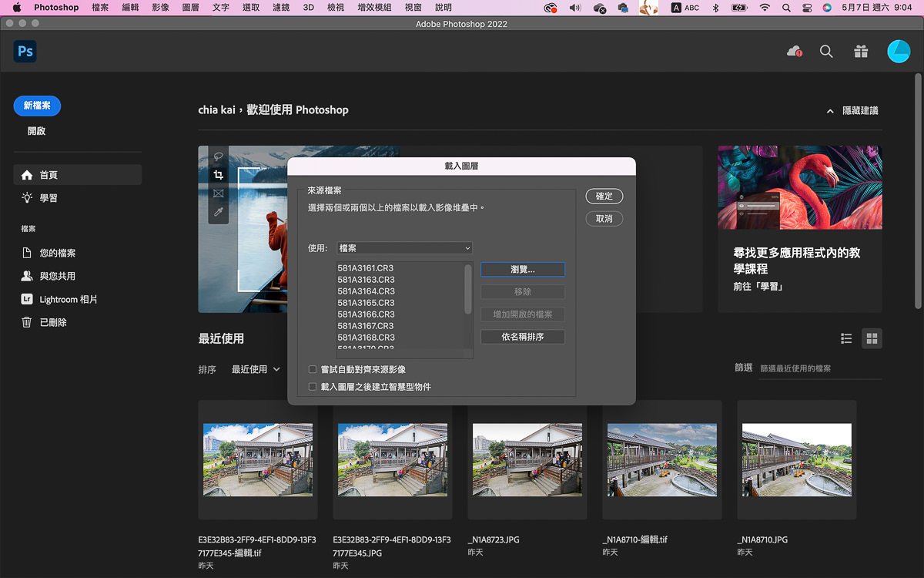Open the _N1A8710.JPG recent file thumbnail
Screen dimensions: 924x578
pyautogui.click(x=797, y=459)
